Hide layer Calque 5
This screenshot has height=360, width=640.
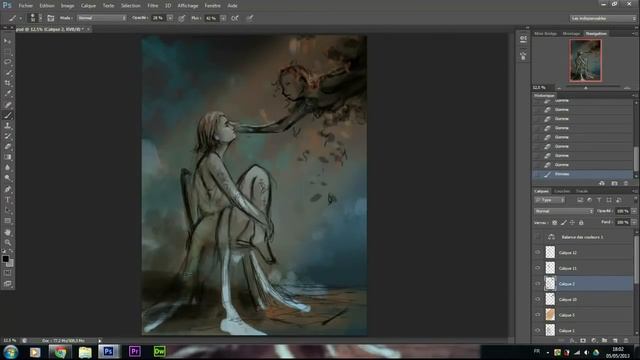(x=538, y=315)
